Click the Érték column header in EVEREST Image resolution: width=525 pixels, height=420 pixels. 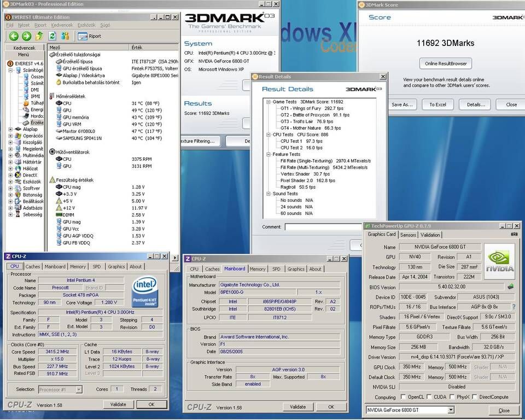[154, 48]
